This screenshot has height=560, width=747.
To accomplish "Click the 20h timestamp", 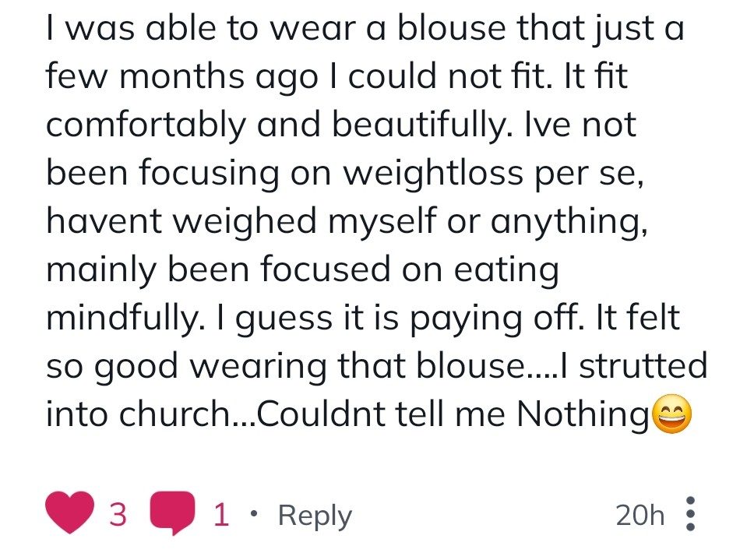I will (x=640, y=515).
